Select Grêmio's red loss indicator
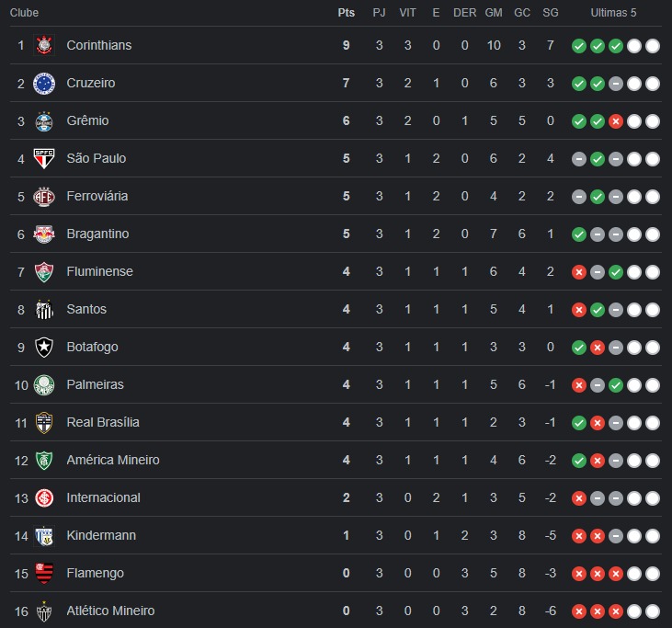The height and width of the screenshot is (628, 672). [x=616, y=121]
